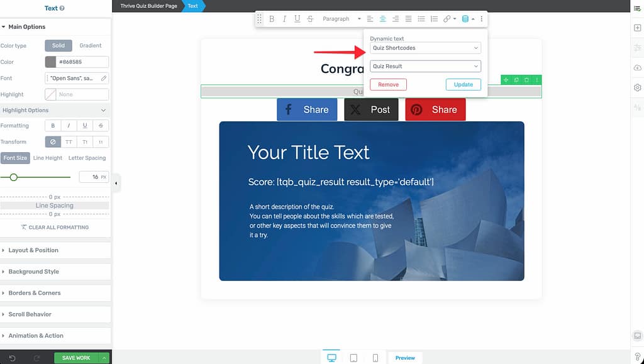Insert a numbered list from the toolbar
Image resolution: width=644 pixels, height=364 pixels.
point(434,19)
